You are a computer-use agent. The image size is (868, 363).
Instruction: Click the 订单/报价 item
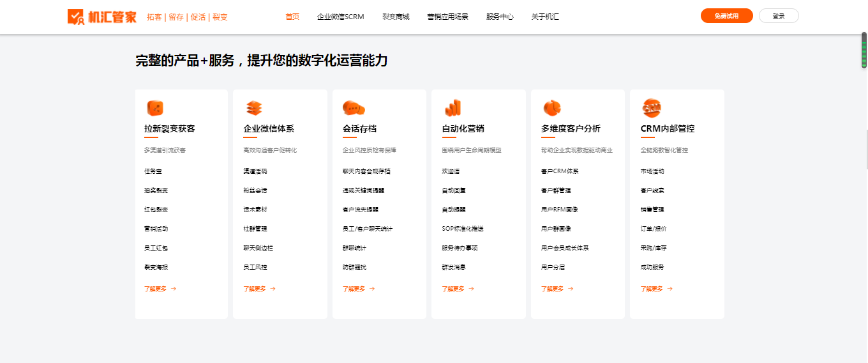tap(654, 229)
